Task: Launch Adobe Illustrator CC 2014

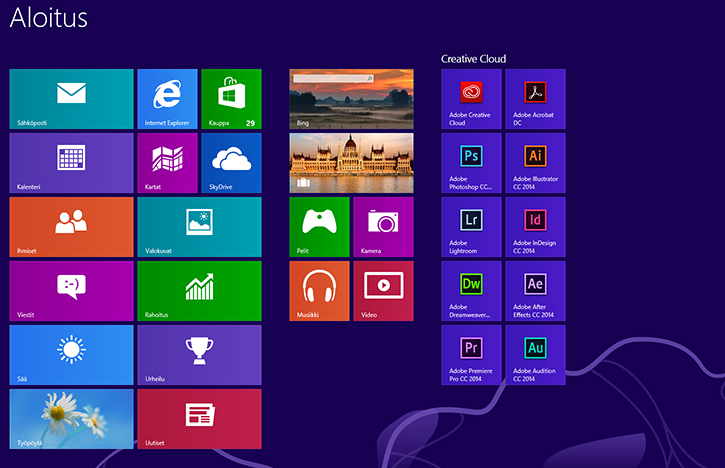Action: point(535,163)
